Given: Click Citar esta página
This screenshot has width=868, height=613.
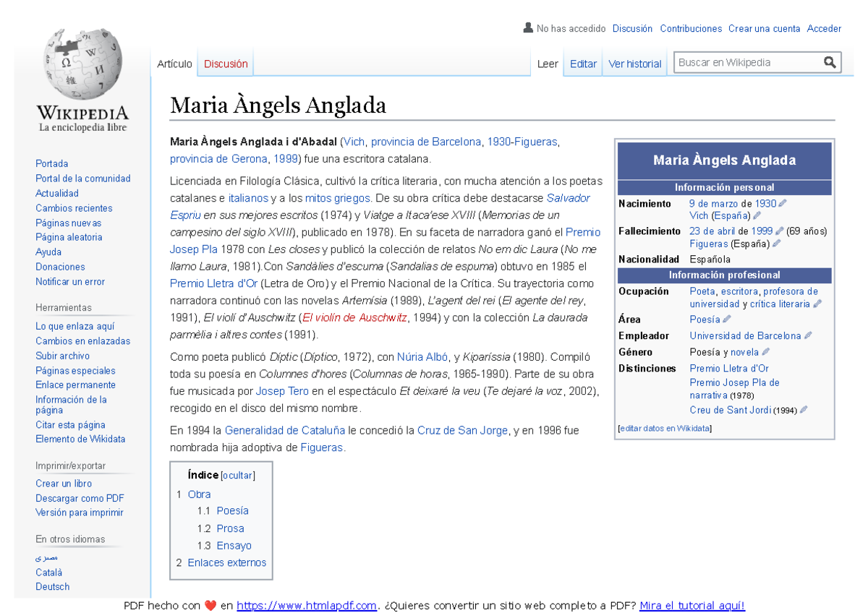Looking at the screenshot, I should click(x=70, y=425).
